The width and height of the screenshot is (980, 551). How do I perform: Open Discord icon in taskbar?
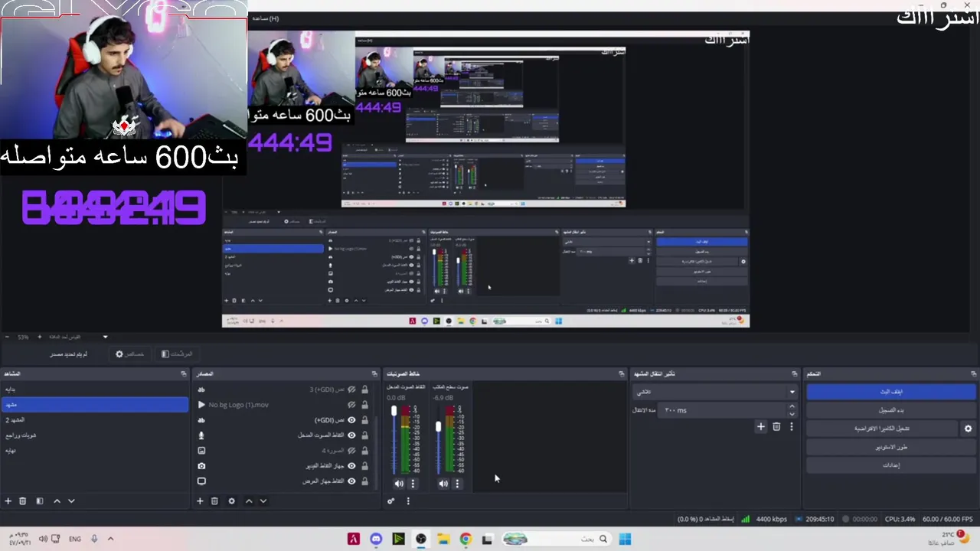click(376, 539)
